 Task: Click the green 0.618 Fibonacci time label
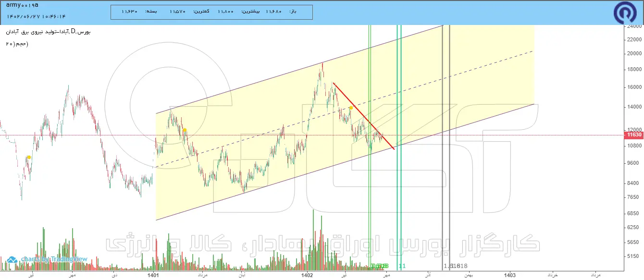point(379,266)
